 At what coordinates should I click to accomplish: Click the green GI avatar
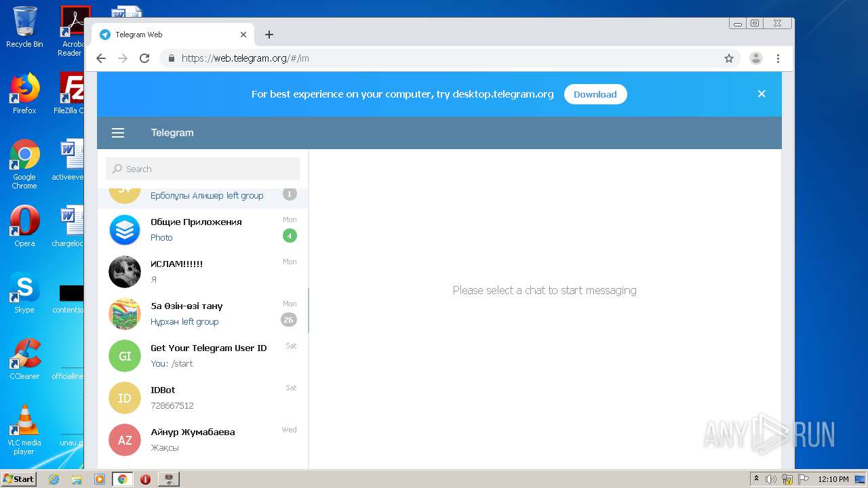[125, 356]
